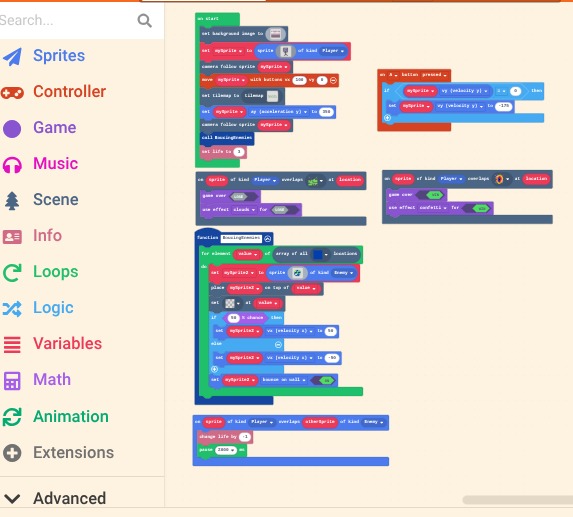Open the tilemap editor thumbnail
The image size is (573, 517).
coord(272,96)
